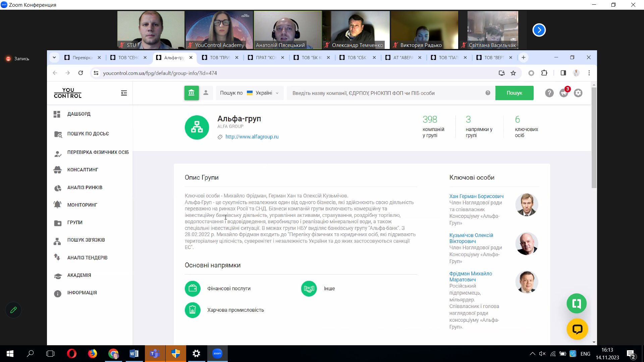Switch to the ПРАТ "КО browser tab

click(x=266, y=58)
